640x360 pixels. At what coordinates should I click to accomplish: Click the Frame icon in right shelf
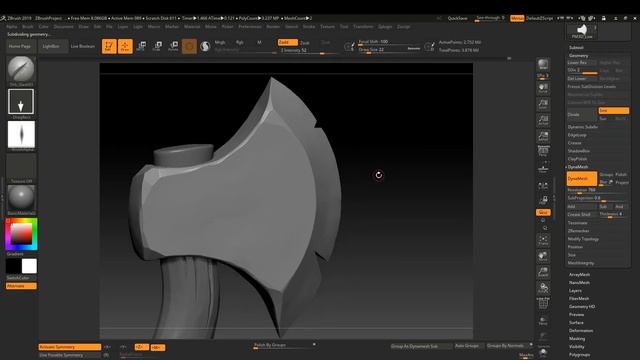(x=543, y=240)
